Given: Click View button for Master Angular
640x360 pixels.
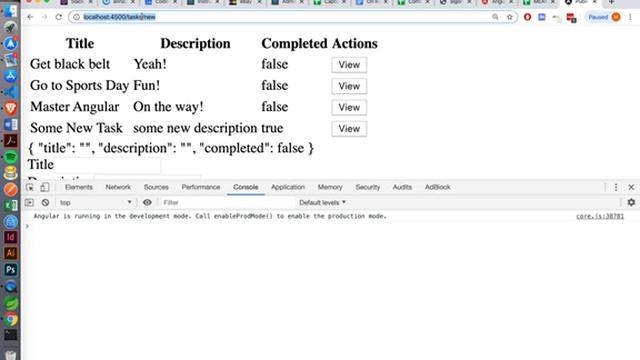Looking at the screenshot, I should point(349,107).
